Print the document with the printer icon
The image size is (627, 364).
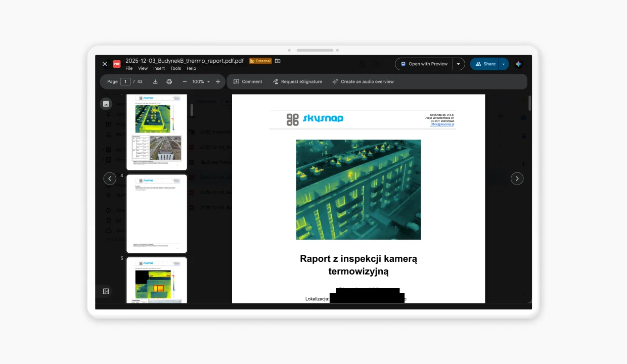(x=169, y=81)
